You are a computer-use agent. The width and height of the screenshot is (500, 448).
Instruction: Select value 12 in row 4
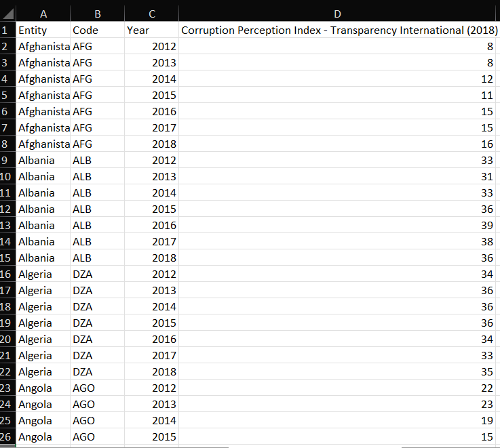pos(337,79)
